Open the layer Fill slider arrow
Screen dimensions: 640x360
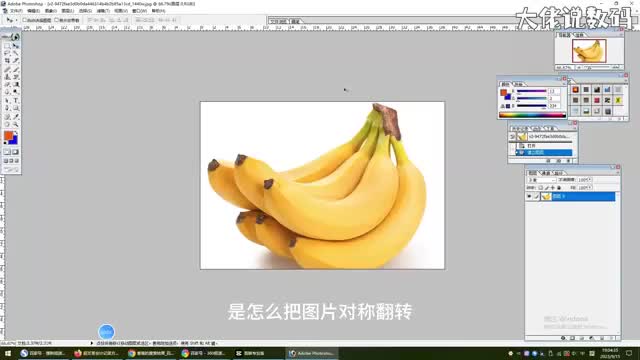click(x=591, y=188)
